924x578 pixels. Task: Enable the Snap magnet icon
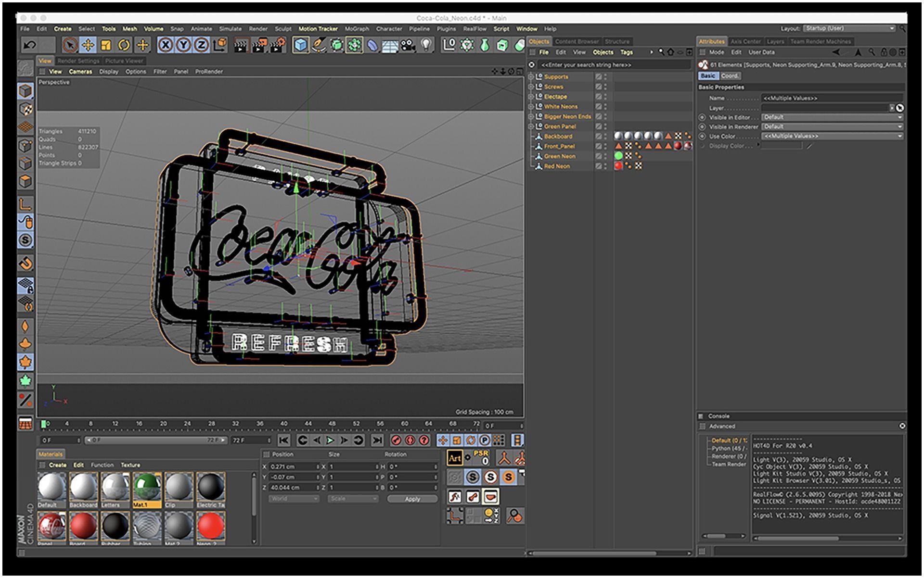click(26, 263)
